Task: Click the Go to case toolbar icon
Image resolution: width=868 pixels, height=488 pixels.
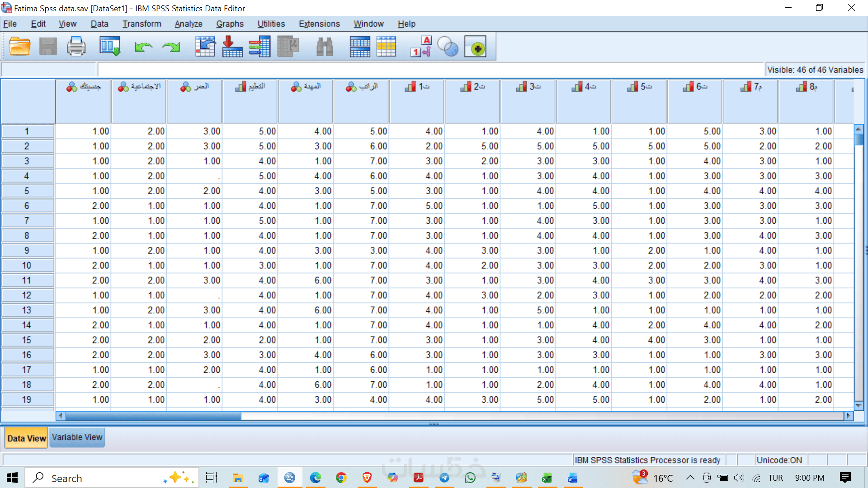Action: (205, 47)
